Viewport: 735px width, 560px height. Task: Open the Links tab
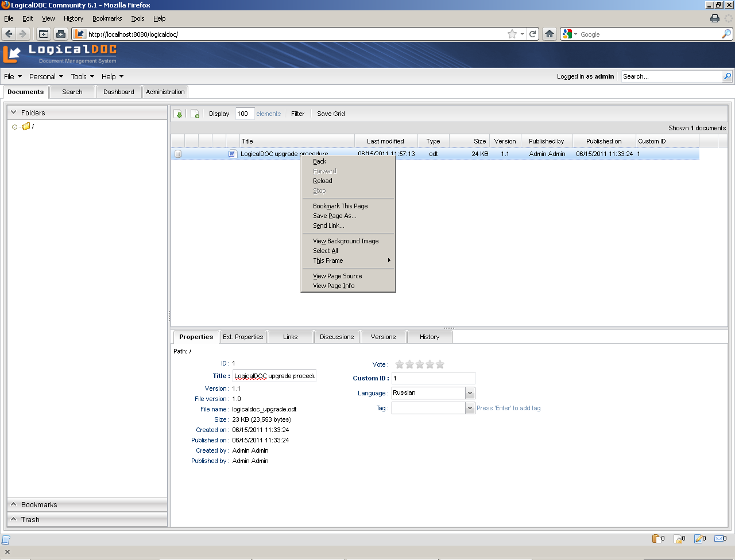click(x=290, y=337)
